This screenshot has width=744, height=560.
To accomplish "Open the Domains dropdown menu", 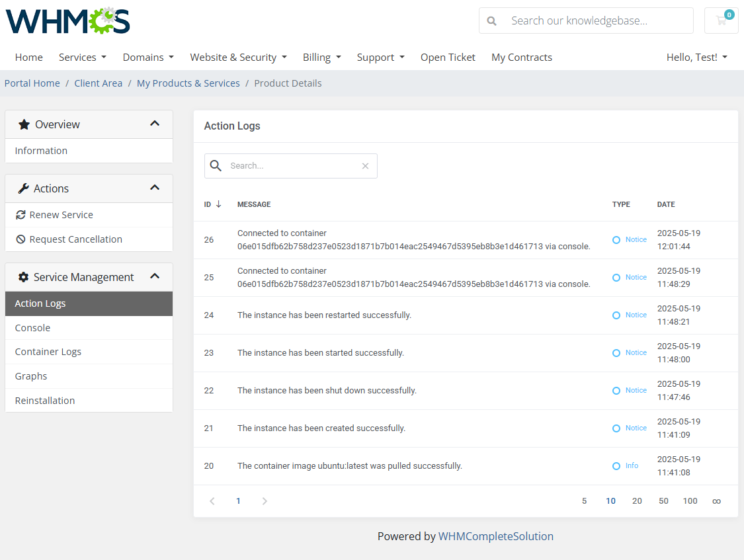I will coord(148,58).
